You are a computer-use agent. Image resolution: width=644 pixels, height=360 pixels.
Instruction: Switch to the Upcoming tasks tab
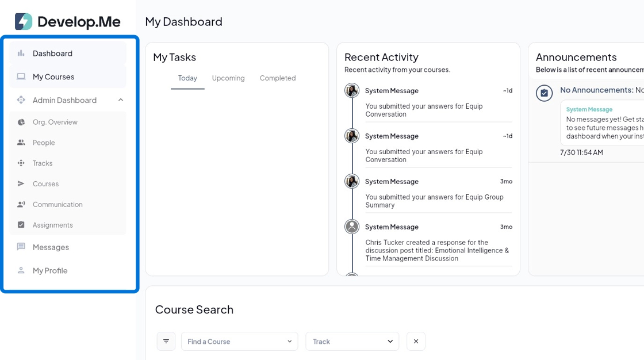[228, 78]
